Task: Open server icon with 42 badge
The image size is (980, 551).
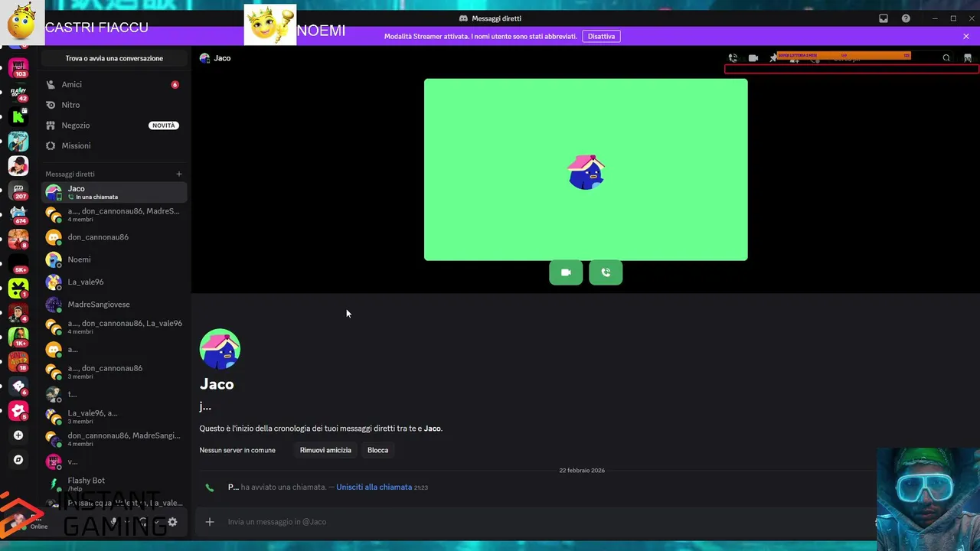Action: 18,93
